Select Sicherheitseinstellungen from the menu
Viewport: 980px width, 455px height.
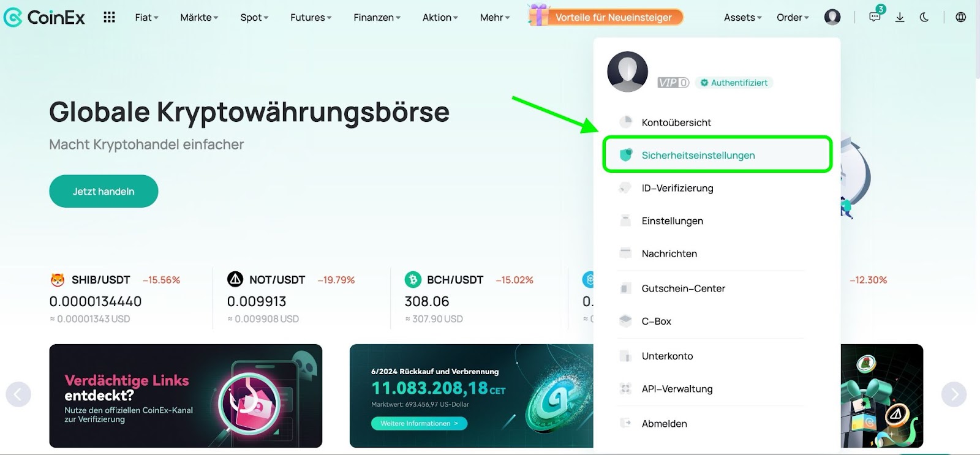pos(717,155)
